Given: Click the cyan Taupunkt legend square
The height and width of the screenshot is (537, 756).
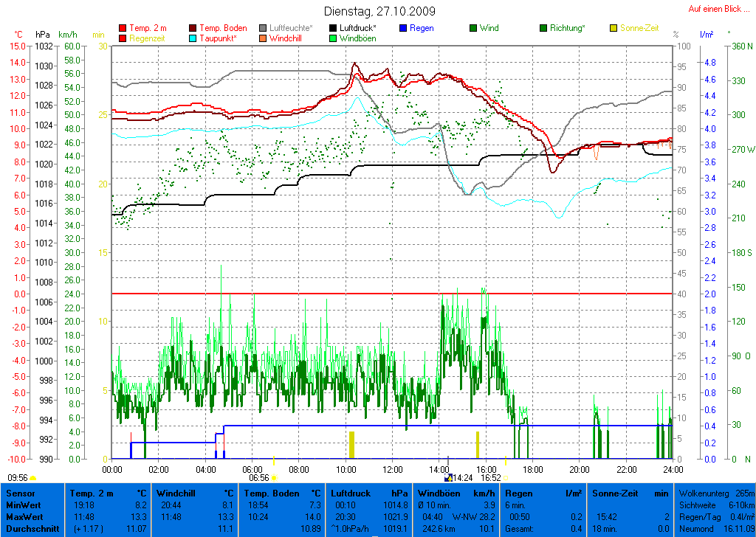Looking at the screenshot, I should point(193,38).
